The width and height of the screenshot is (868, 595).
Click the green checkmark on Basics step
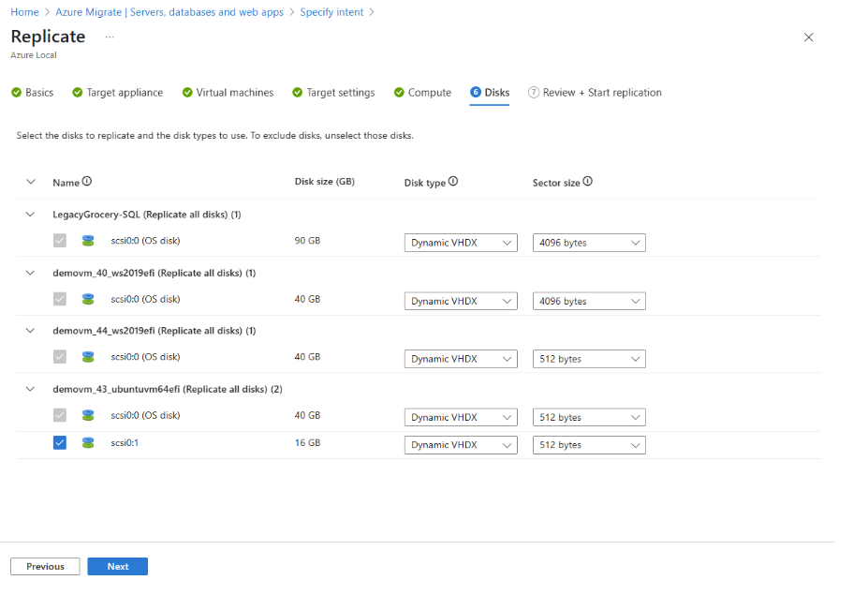click(x=13, y=92)
